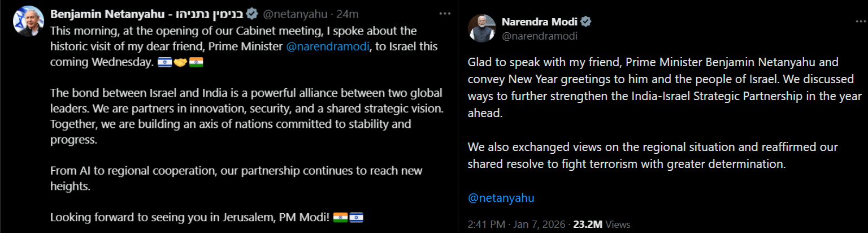
Task: Open Narendra Modi's profile picture
Action: point(481,28)
